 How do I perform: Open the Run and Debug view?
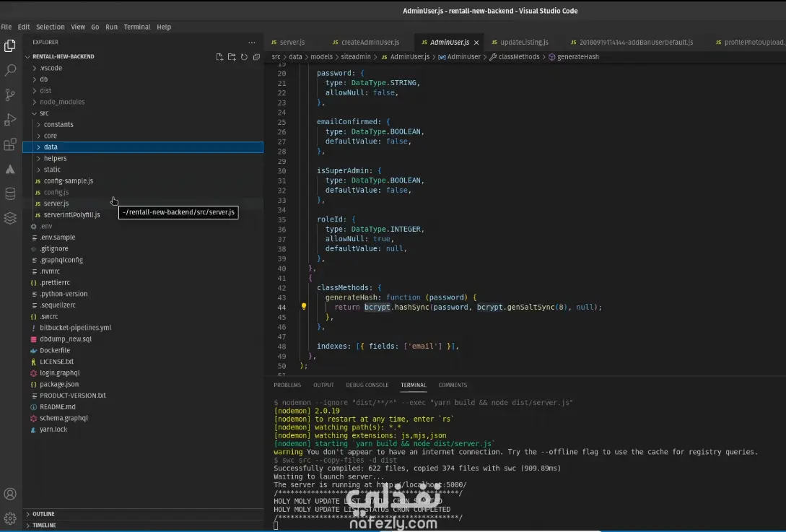(x=10, y=119)
